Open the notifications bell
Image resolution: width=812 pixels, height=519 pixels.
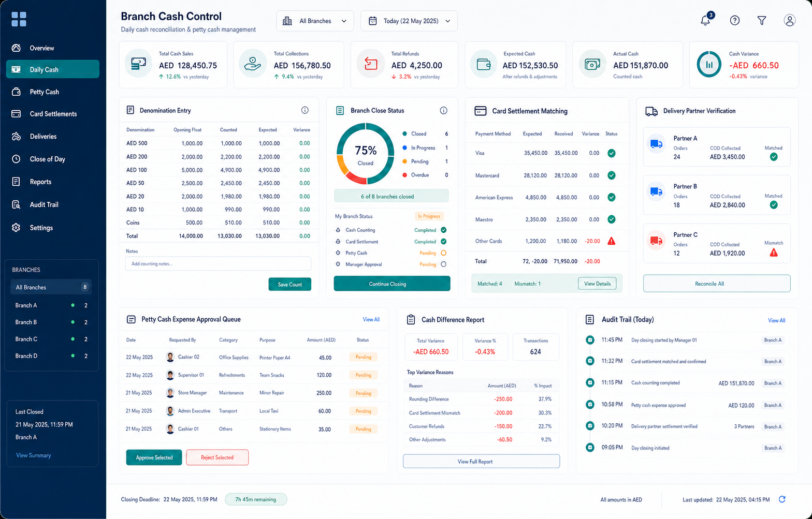pyautogui.click(x=705, y=20)
